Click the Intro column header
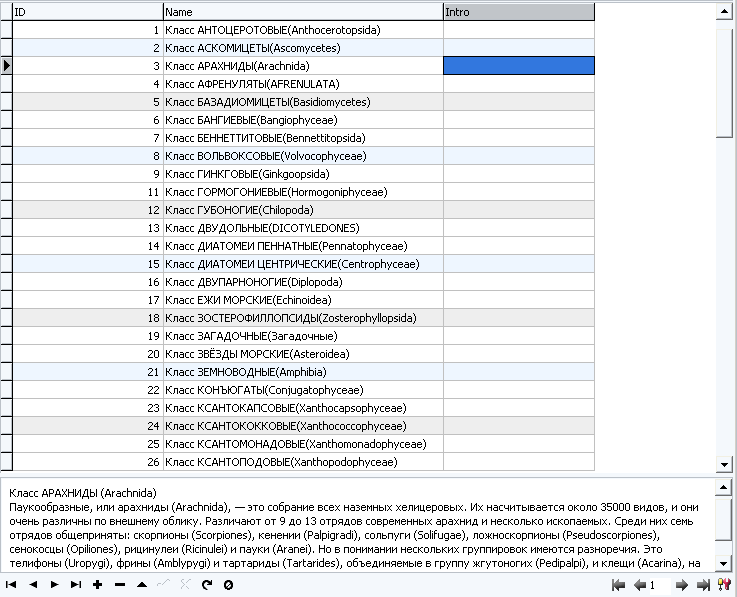Screen dimensions: 737x597 click(x=518, y=12)
